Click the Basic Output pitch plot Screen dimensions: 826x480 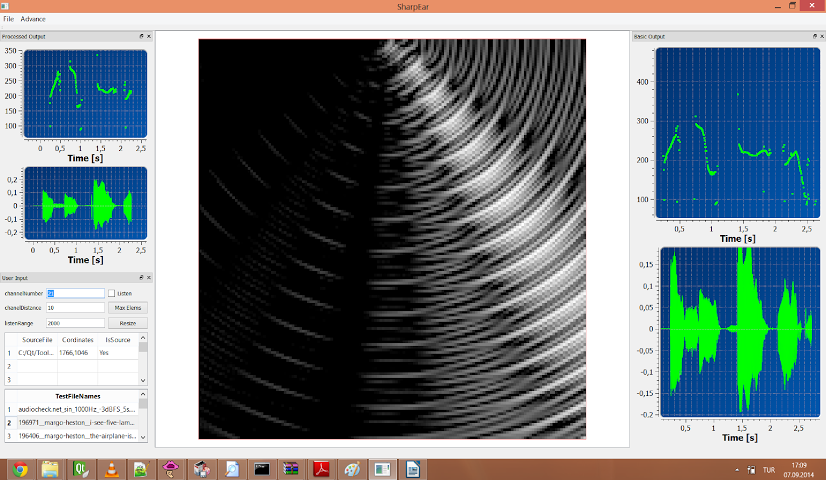pyautogui.click(x=738, y=133)
